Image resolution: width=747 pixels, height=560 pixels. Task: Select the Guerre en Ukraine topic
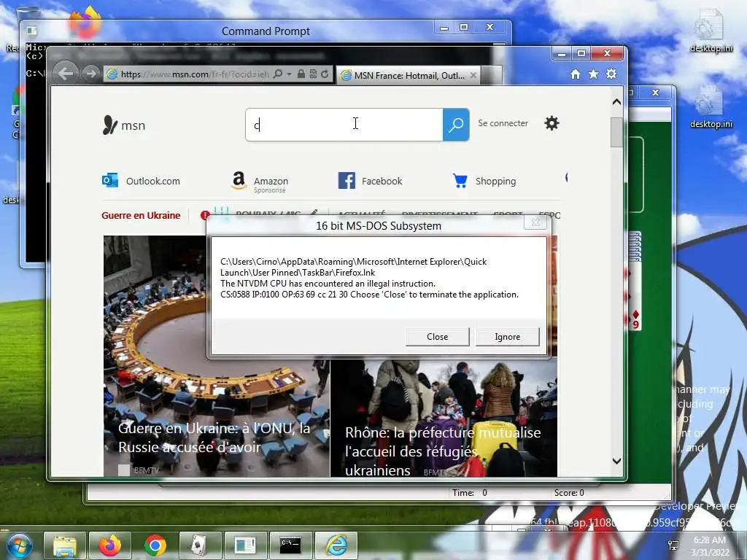[x=141, y=215]
